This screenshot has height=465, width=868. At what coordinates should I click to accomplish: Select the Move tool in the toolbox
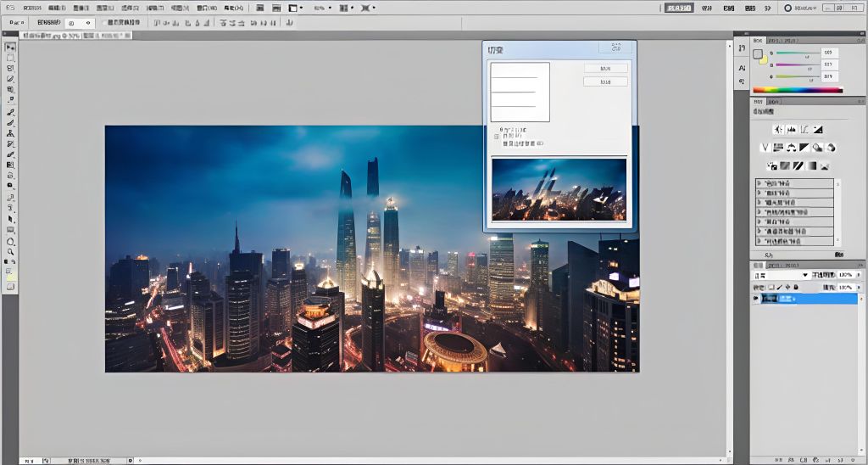point(10,48)
